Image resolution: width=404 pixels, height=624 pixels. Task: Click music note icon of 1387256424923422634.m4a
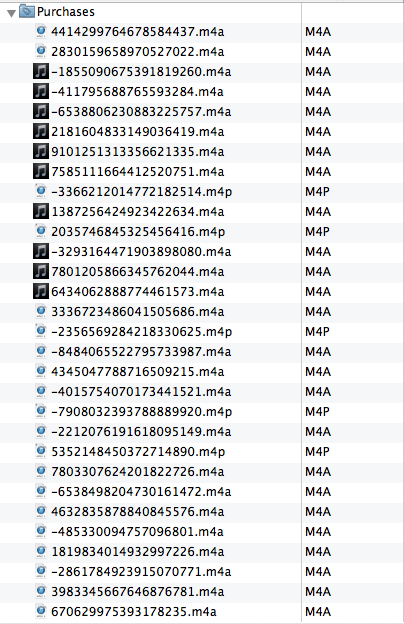click(x=41, y=211)
